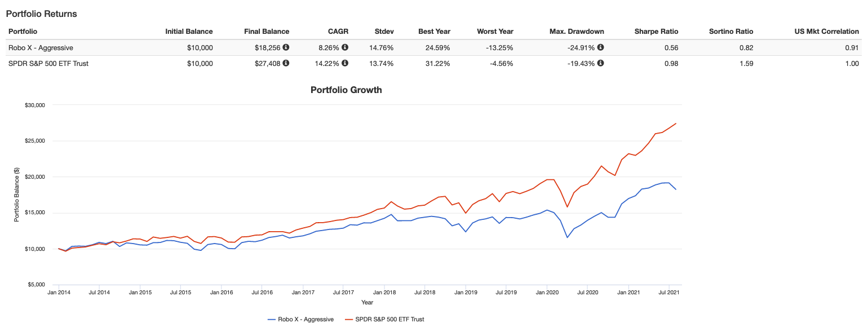Click the Jan 2020 label on the x-axis
The image size is (868, 327).
pyautogui.click(x=546, y=293)
